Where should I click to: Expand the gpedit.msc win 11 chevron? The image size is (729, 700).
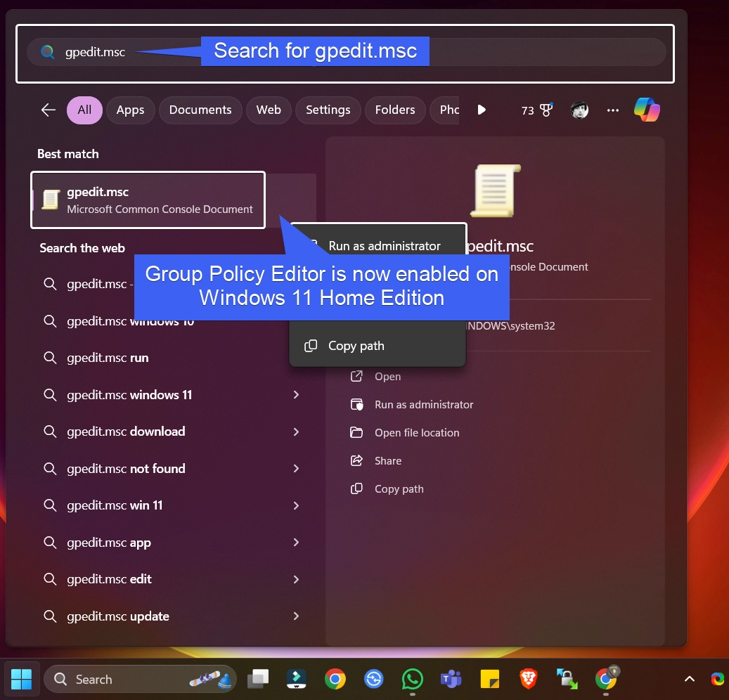pos(296,505)
